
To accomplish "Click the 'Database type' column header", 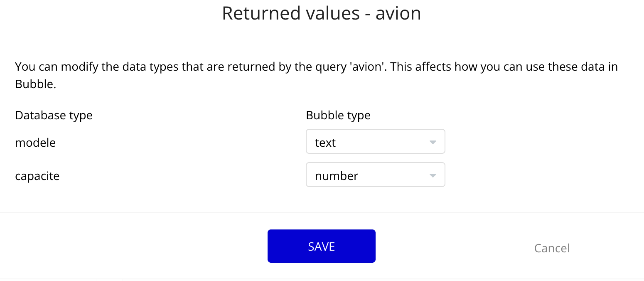I will coord(54,115).
